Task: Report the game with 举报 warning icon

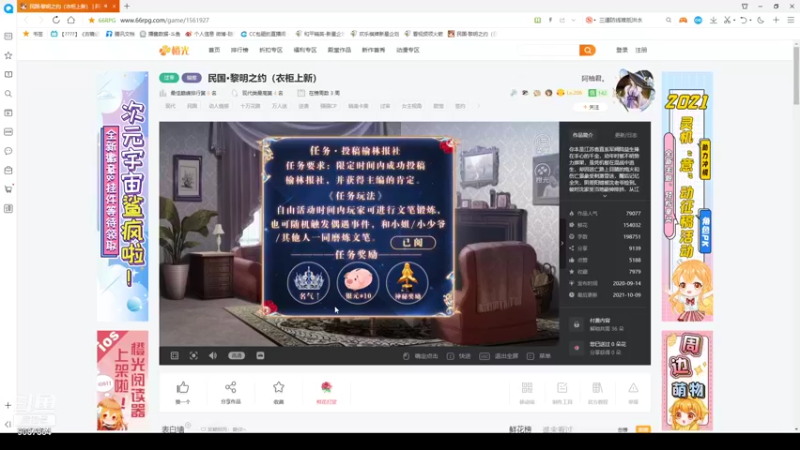Action: pos(633,393)
